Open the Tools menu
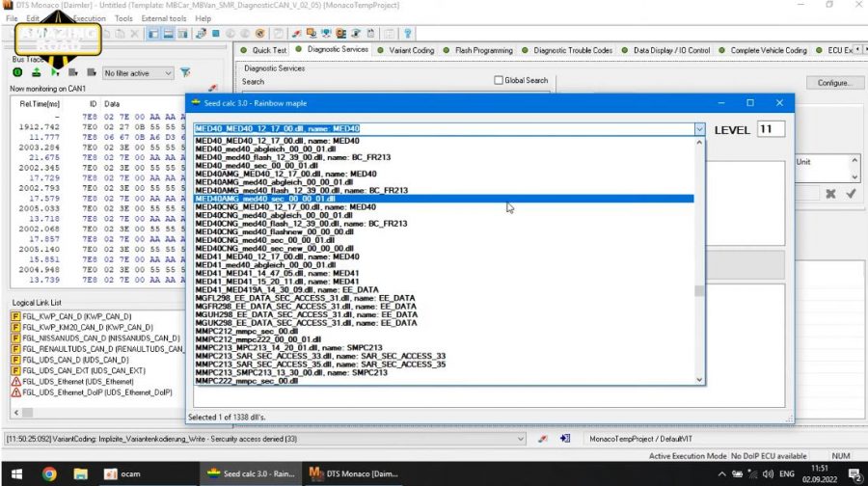 coord(123,18)
